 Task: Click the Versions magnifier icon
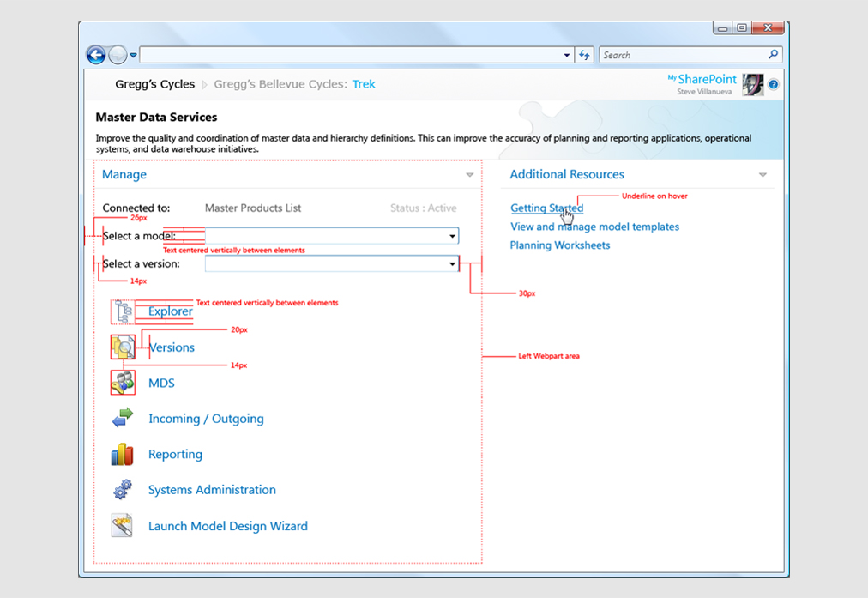point(123,347)
